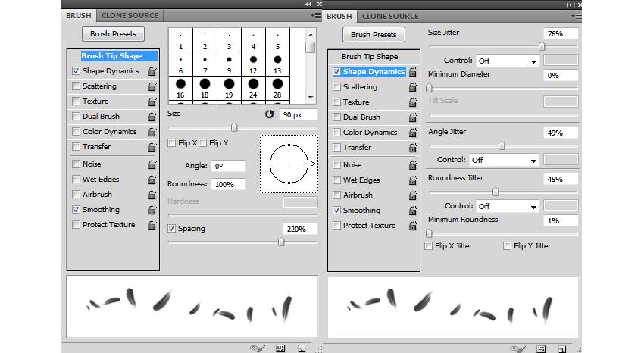The image size is (644, 353).
Task: Select Brush Tip Shape in the right panel
Action: pos(369,57)
